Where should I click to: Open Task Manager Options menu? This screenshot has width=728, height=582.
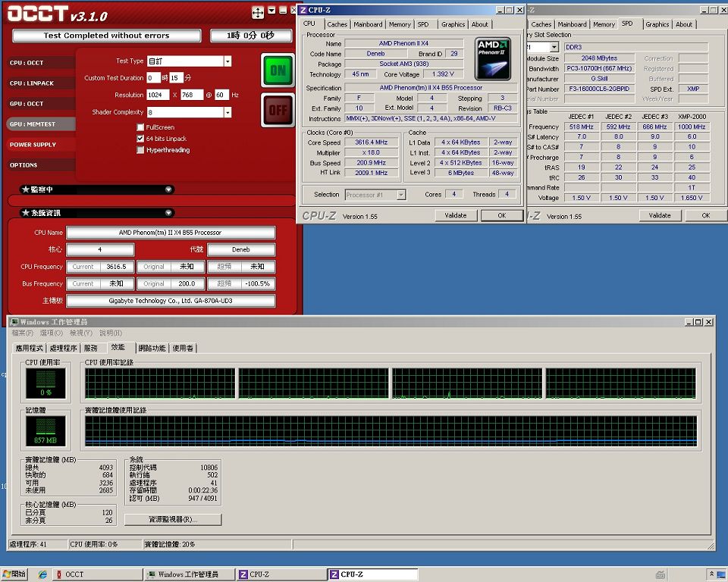(51, 333)
